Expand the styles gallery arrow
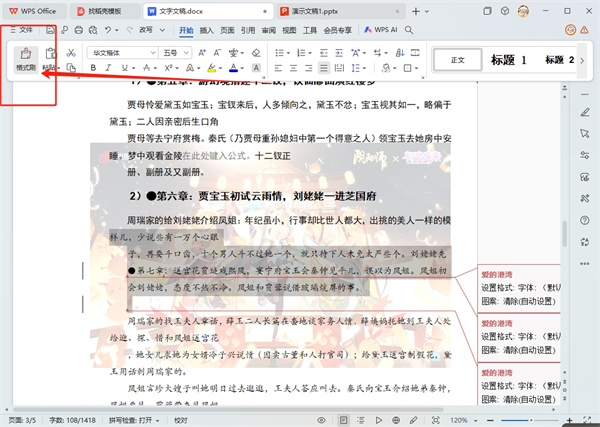Image resolution: width=600 pixels, height=427 pixels. tap(582, 60)
